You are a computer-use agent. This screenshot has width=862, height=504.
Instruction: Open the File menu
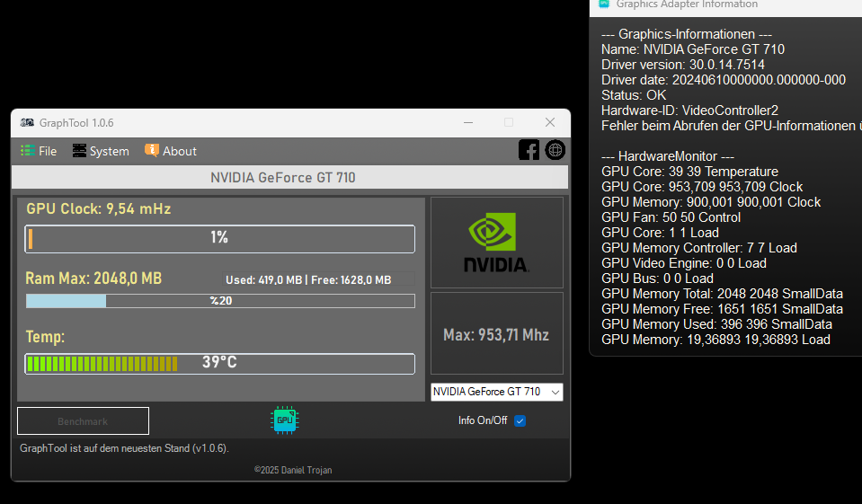(x=39, y=151)
